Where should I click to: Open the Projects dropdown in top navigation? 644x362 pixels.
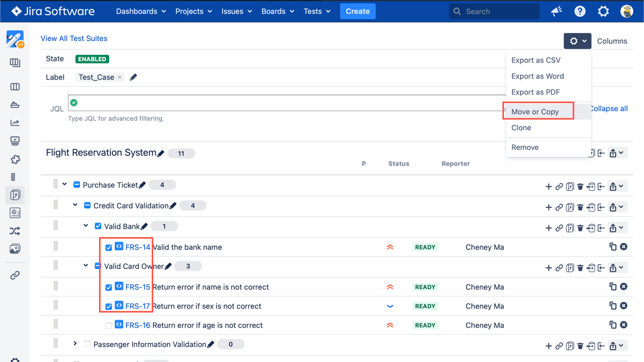click(x=194, y=11)
